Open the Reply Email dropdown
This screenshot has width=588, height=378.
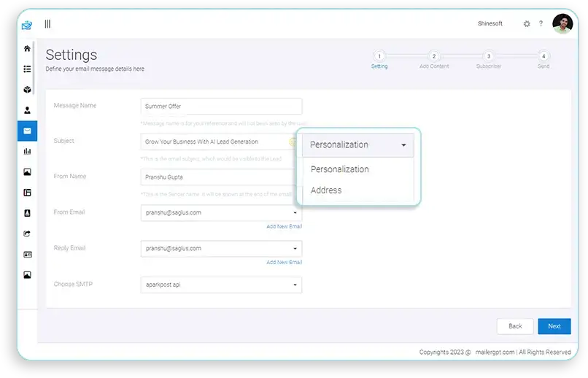(x=221, y=249)
